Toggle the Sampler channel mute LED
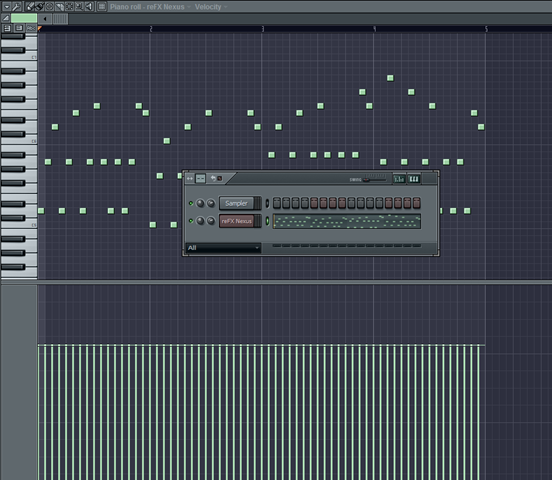 [191, 203]
